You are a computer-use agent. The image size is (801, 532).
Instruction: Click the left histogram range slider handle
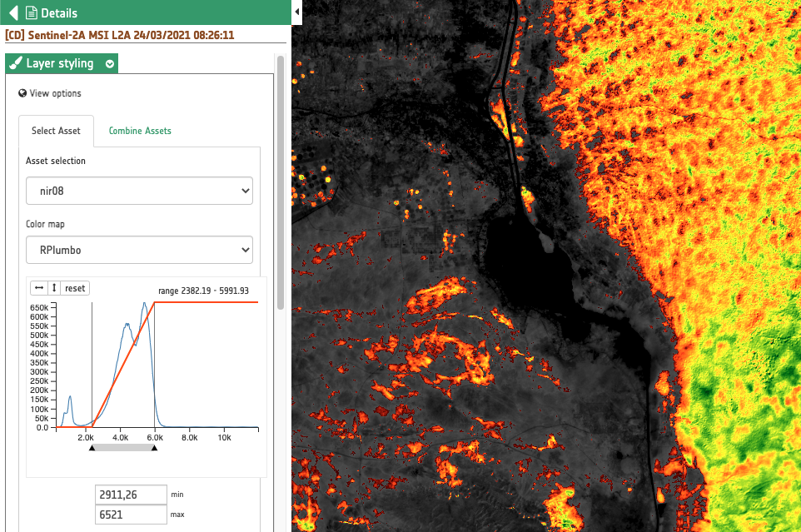92,448
